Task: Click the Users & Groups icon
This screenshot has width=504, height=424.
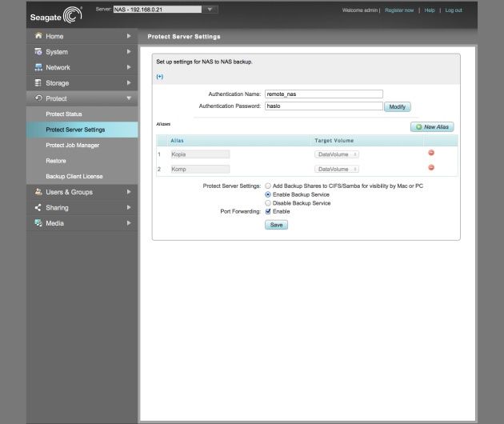Action: click(x=38, y=192)
